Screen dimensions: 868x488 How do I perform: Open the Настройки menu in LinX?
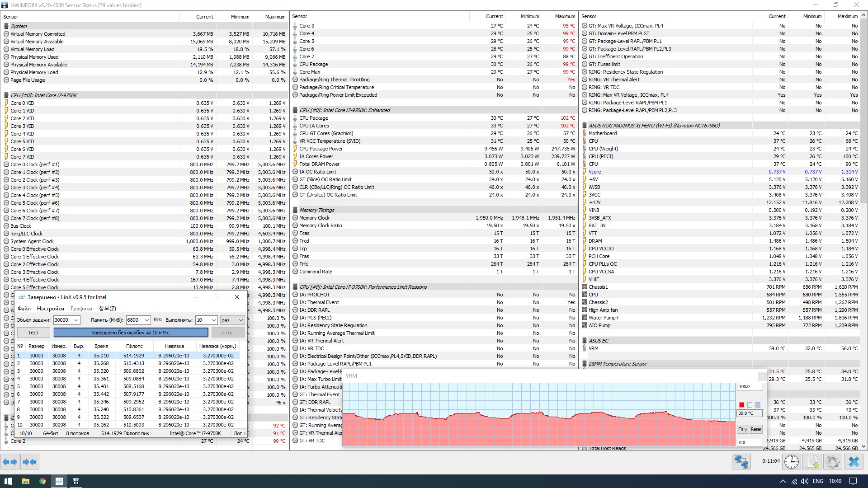[x=50, y=309]
